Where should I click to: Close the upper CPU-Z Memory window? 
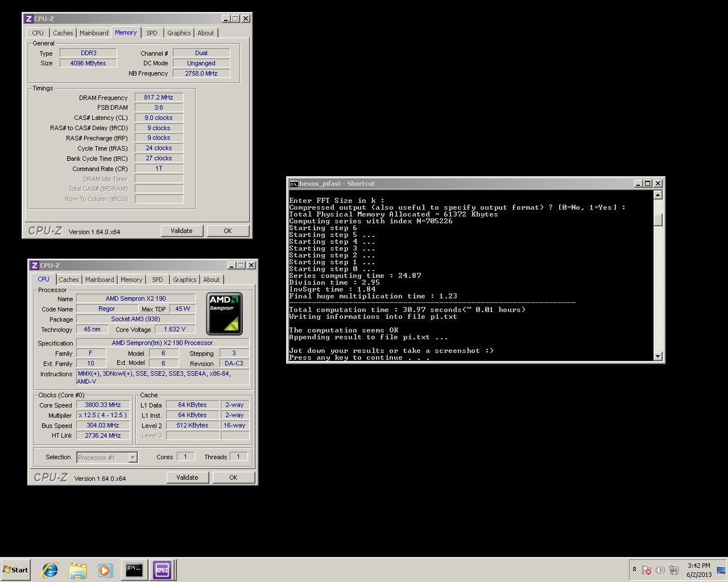coord(246,19)
